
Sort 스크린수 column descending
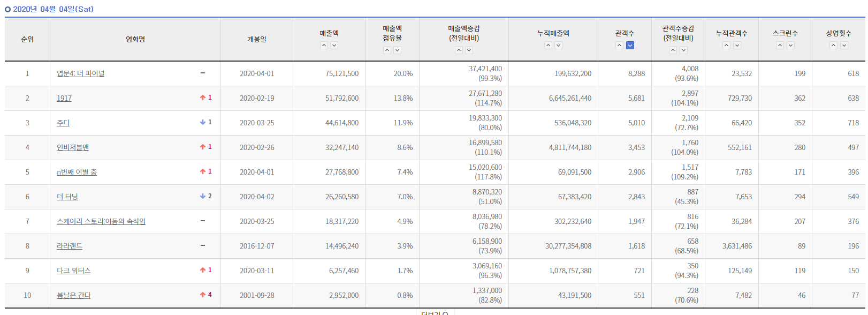[x=790, y=46]
